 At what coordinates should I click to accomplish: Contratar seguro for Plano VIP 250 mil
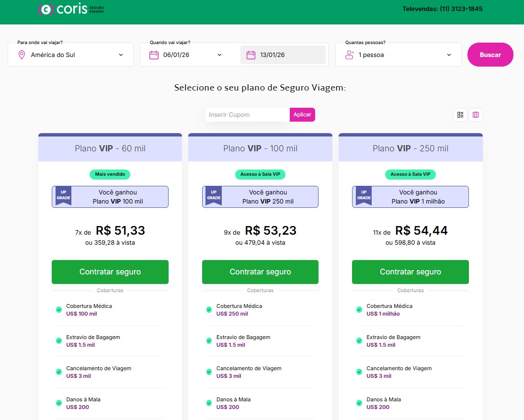[x=410, y=272]
